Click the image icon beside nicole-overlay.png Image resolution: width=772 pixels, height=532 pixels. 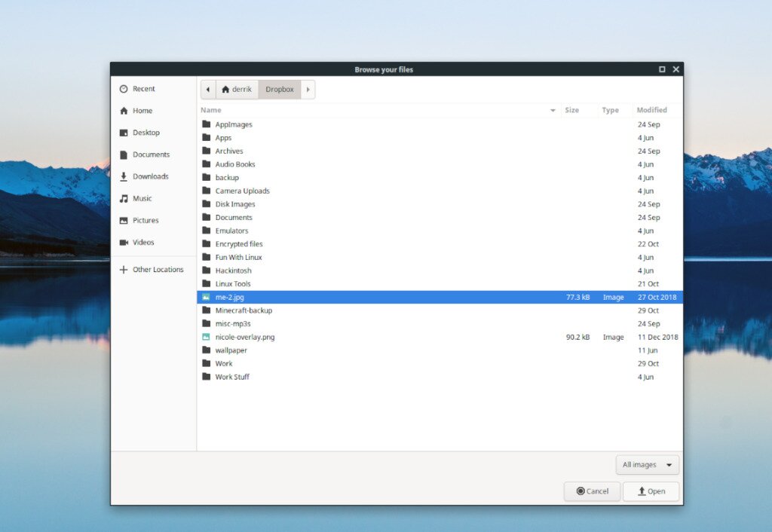[206, 337]
